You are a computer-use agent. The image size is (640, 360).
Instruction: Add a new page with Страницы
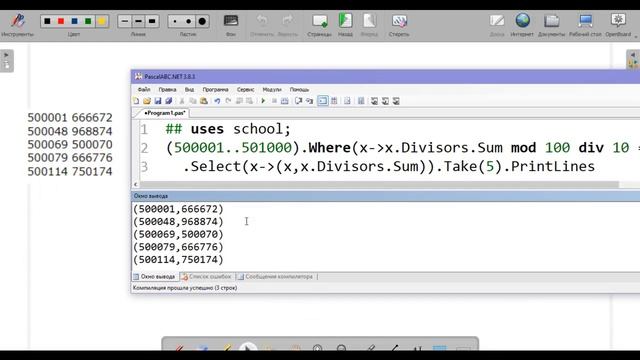pyautogui.click(x=319, y=24)
